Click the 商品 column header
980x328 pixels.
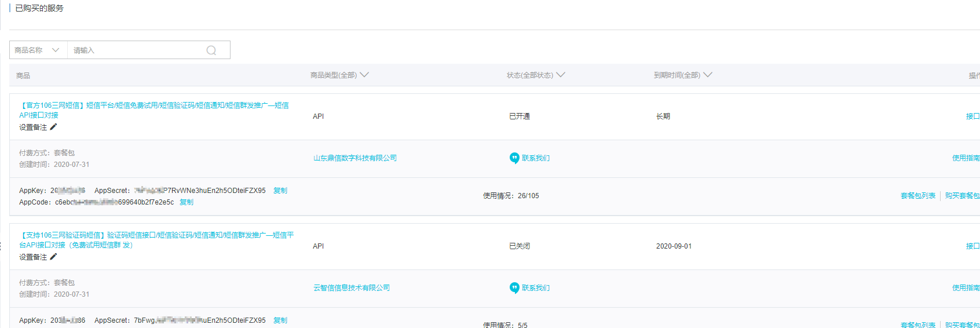click(23, 76)
